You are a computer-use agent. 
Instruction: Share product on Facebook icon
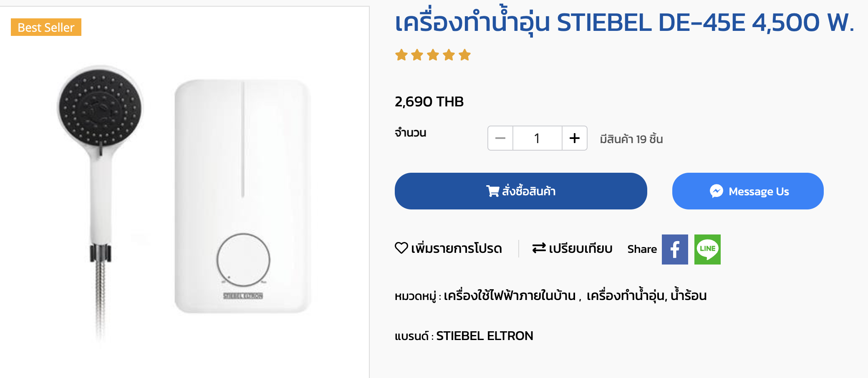pyautogui.click(x=674, y=249)
